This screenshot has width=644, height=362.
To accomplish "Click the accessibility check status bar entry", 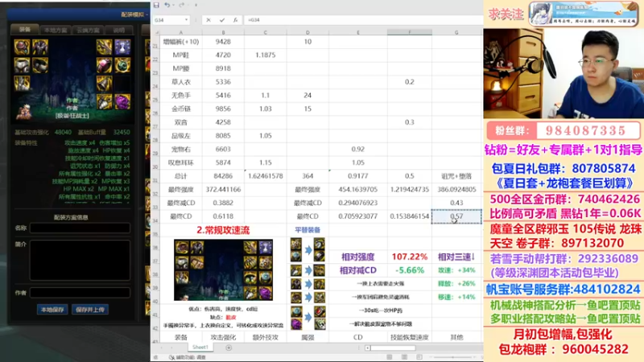I will tap(188, 357).
